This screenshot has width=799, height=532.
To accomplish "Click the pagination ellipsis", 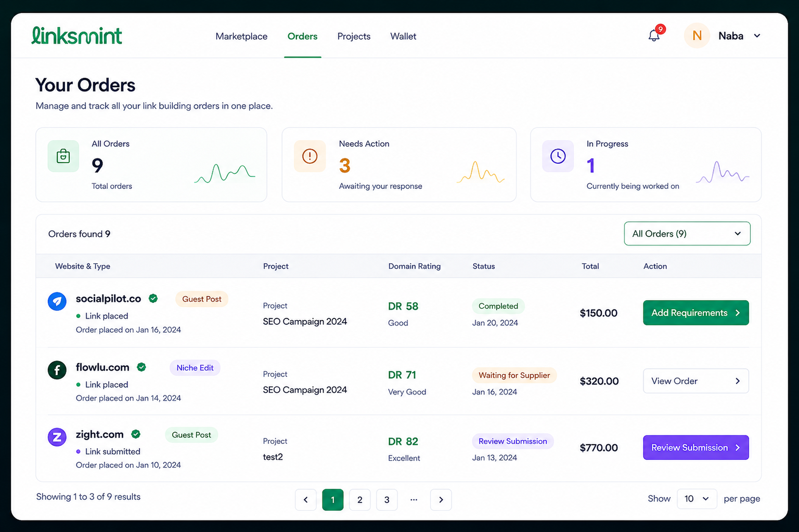I will pyautogui.click(x=413, y=499).
